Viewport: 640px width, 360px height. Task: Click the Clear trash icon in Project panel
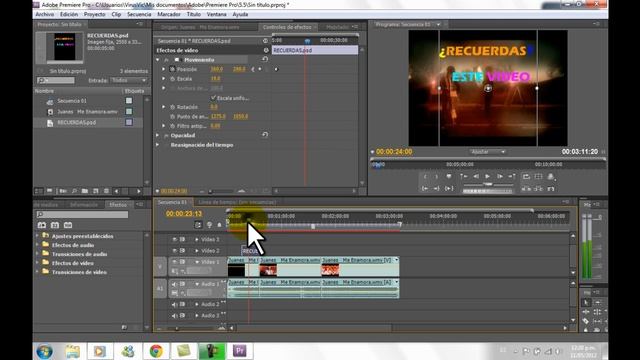click(x=106, y=191)
